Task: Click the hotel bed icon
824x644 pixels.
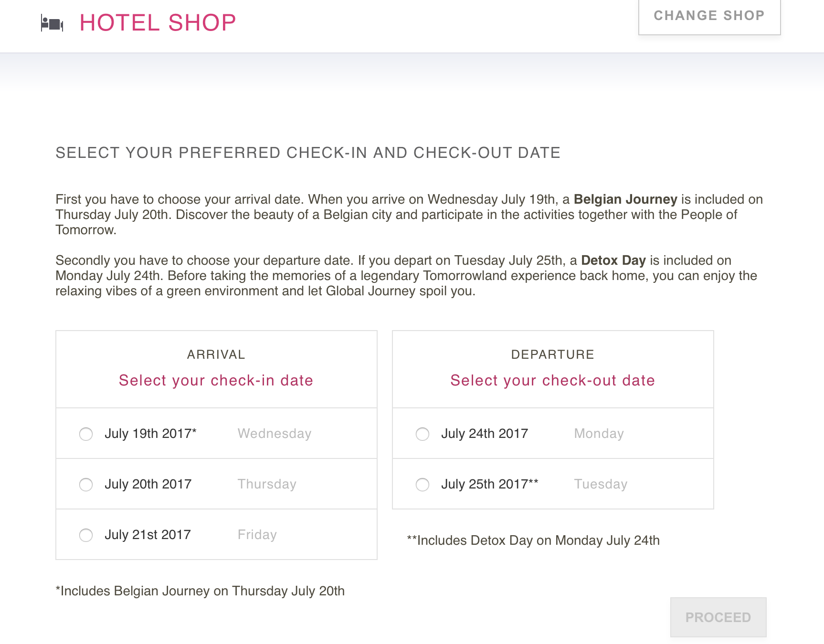Action: [x=52, y=24]
